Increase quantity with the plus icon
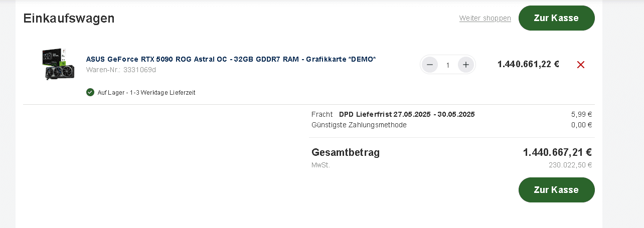This screenshot has width=644, height=228. tap(466, 65)
